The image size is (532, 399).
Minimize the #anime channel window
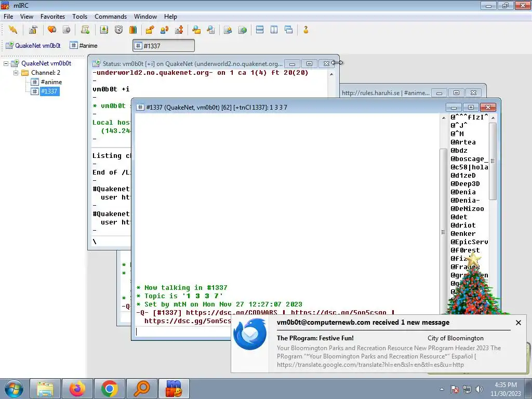coord(439,93)
